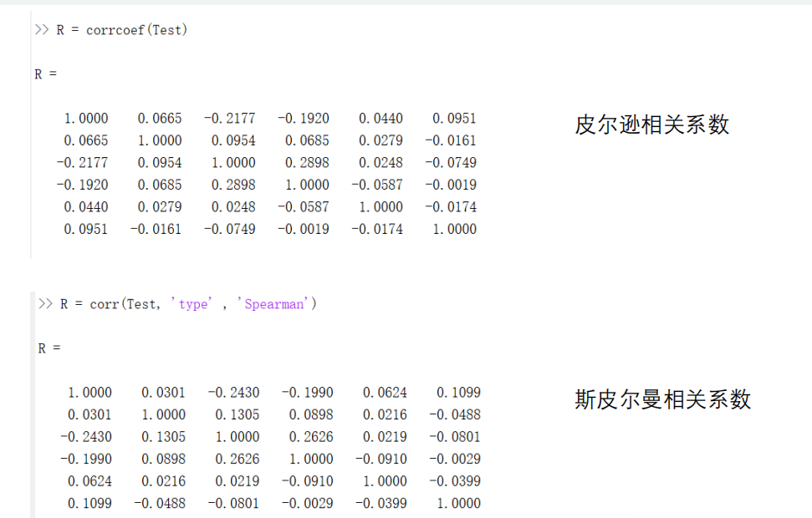Viewport: 812px width, 518px height.
Task: Click -0.0488 in the Spearman matrix's second row
Action: (x=455, y=415)
